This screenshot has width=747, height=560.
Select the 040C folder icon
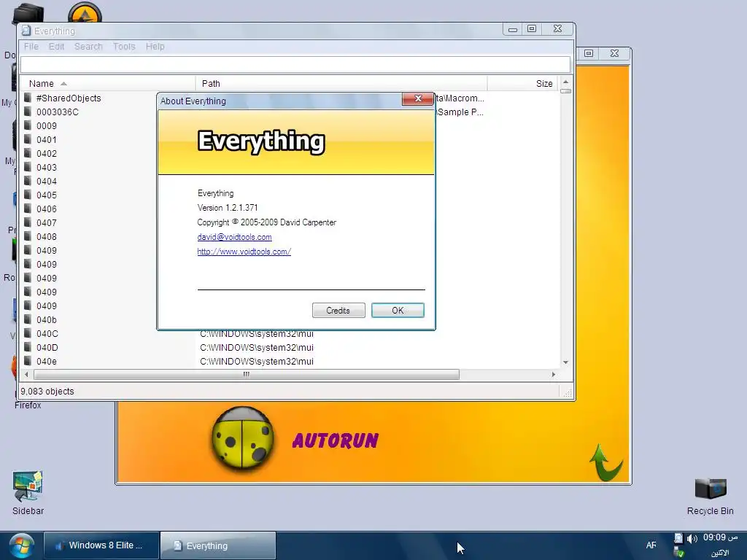pos(28,333)
